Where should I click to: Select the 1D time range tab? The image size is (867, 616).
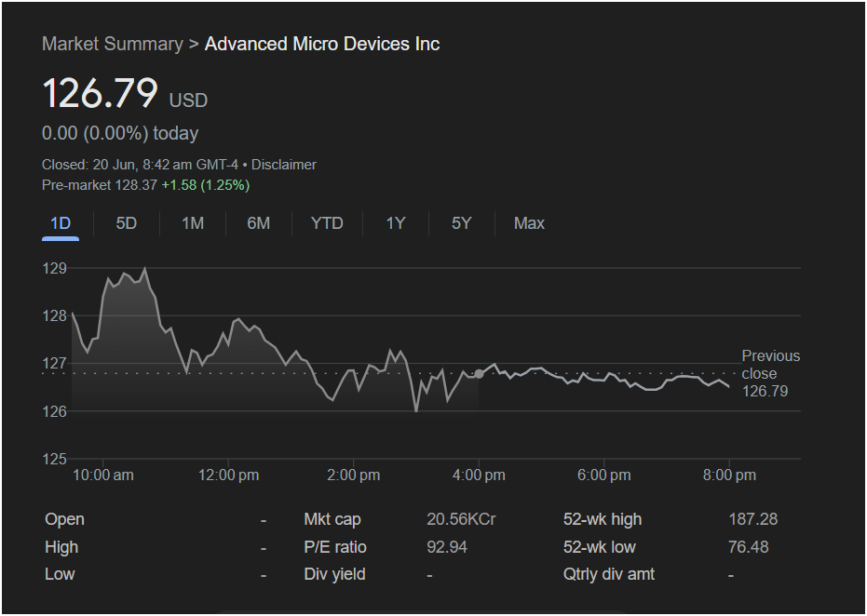pos(61,223)
